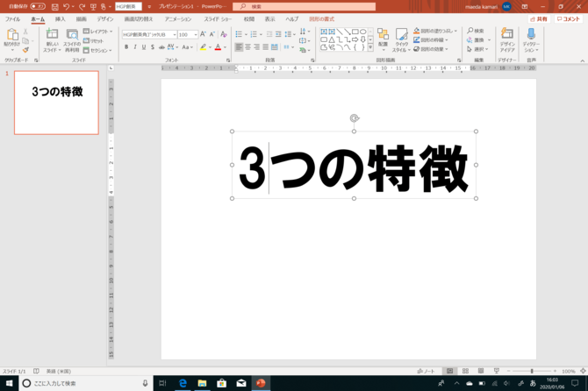Click the Comments (コメント) button
Viewport: 588px width, 391px height.
point(569,19)
